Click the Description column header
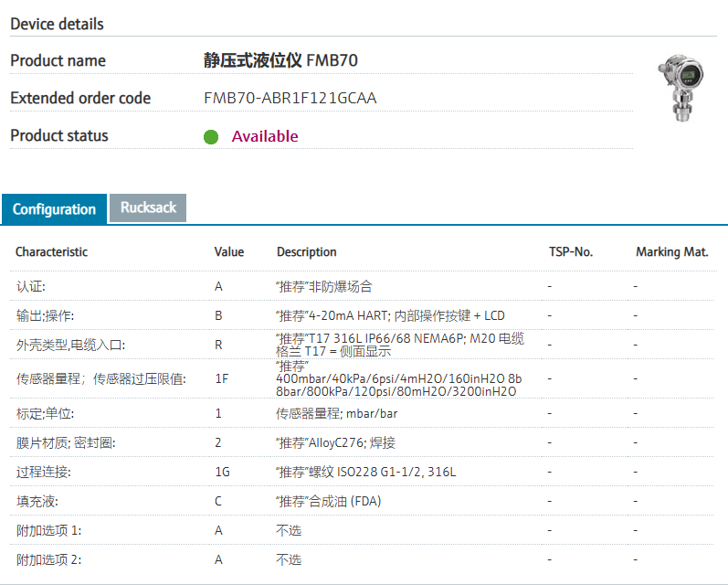Image resolution: width=728 pixels, height=585 pixels. (307, 251)
